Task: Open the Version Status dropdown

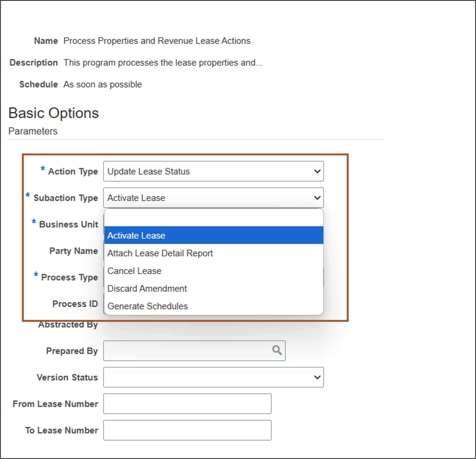Action: point(213,377)
